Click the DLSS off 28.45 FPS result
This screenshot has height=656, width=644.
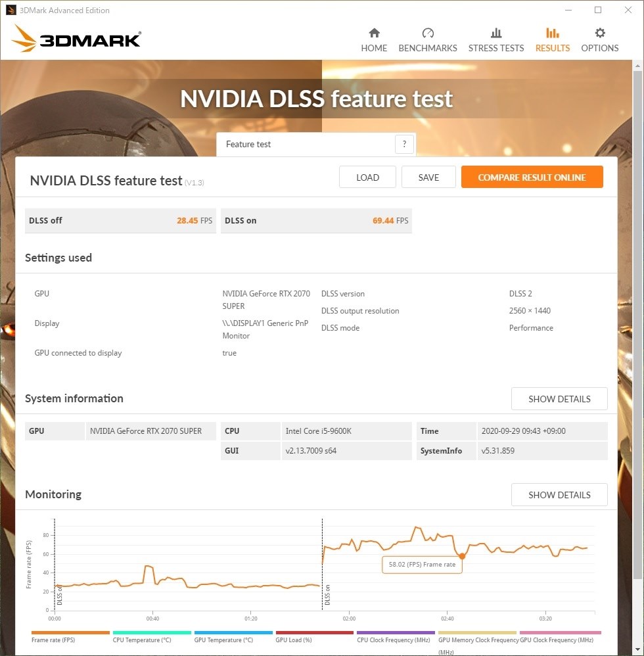[120, 220]
